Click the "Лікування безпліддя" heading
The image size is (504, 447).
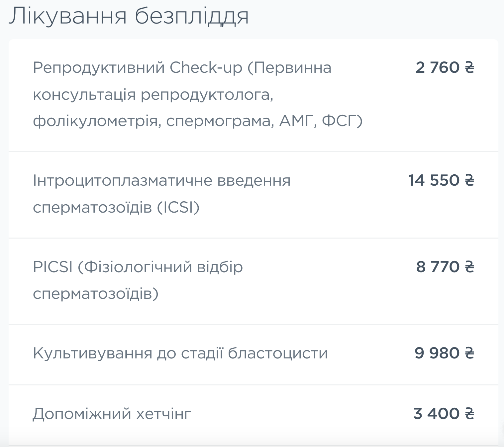[129, 16]
